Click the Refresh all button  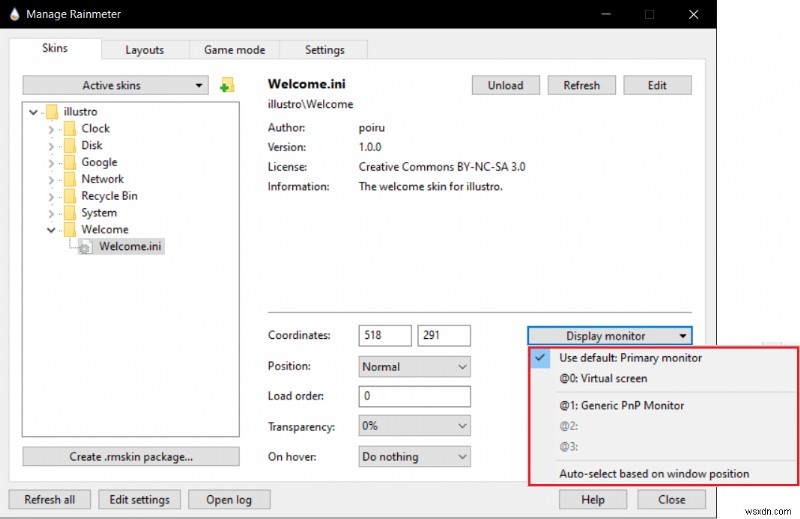pyautogui.click(x=49, y=499)
